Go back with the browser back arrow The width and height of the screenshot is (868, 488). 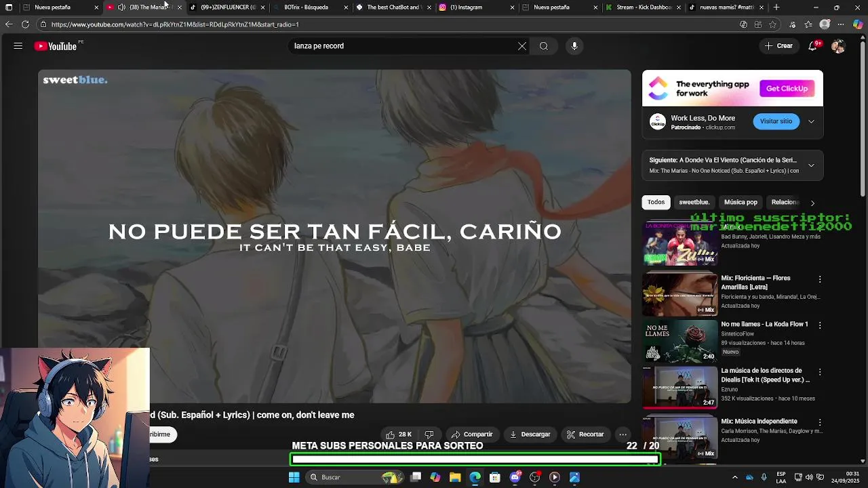pyautogui.click(x=9, y=24)
